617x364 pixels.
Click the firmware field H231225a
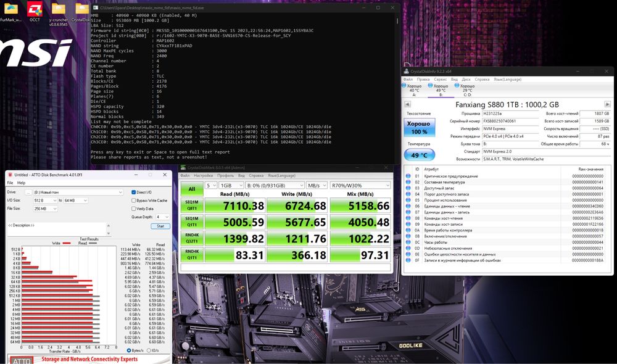point(510,114)
